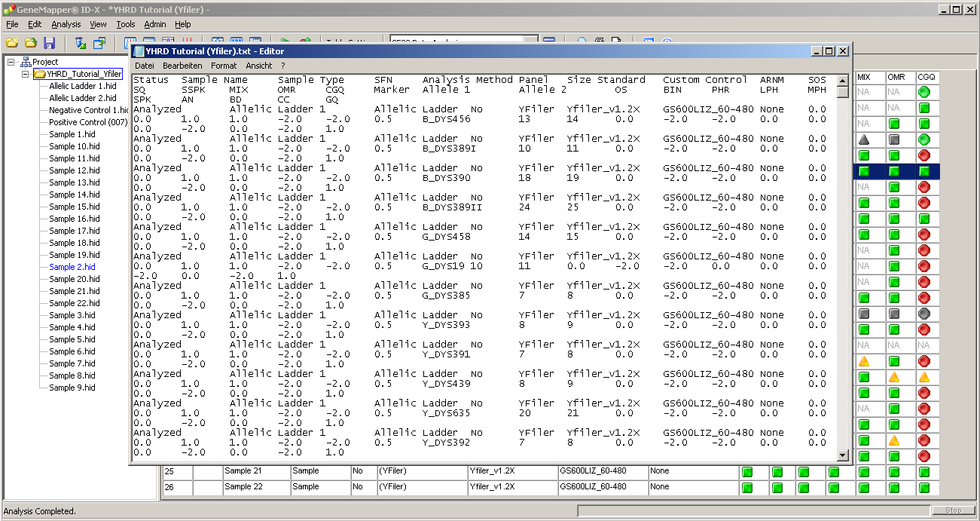Open the Datei menu in the Editor
Viewport: 980px width, 521px height.
[144, 66]
